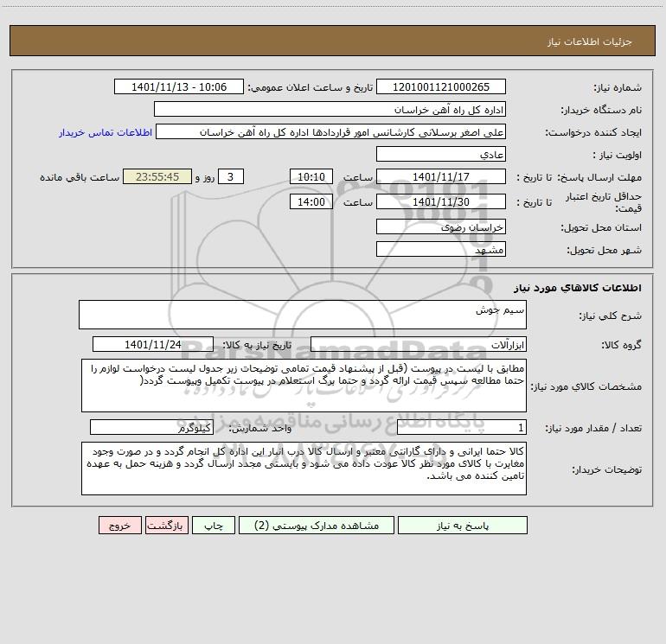Click the استان محل تحویل label
Image resolution: width=666 pixels, height=644 pixels.
[601, 228]
